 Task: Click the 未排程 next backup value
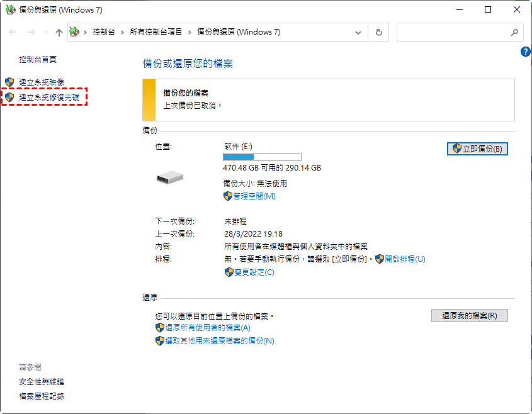pyautogui.click(x=235, y=221)
